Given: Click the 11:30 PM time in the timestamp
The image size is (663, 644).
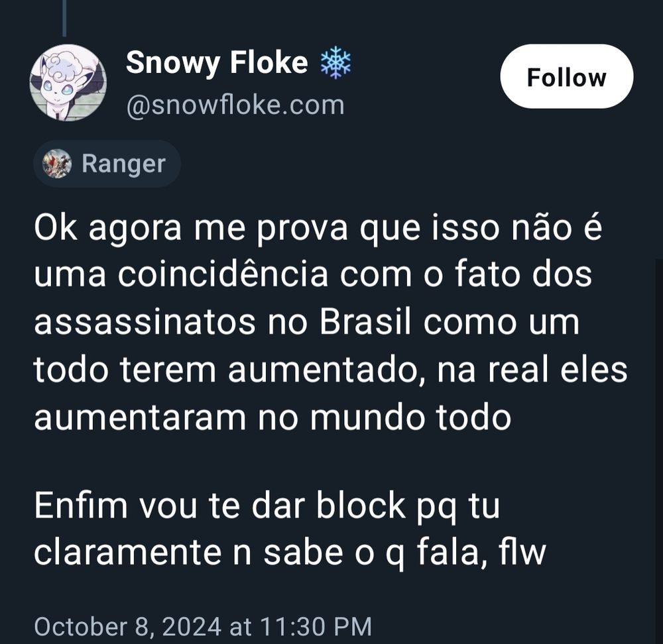Looking at the screenshot, I should click(316, 626).
